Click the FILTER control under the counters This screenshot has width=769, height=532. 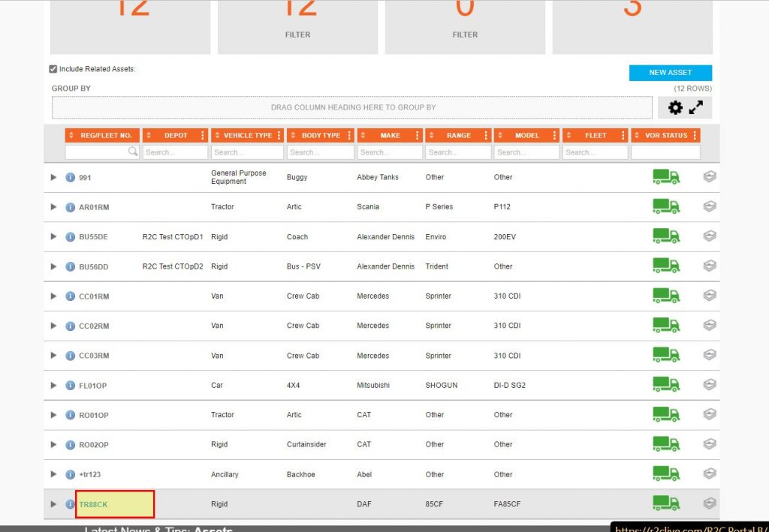pyautogui.click(x=297, y=34)
